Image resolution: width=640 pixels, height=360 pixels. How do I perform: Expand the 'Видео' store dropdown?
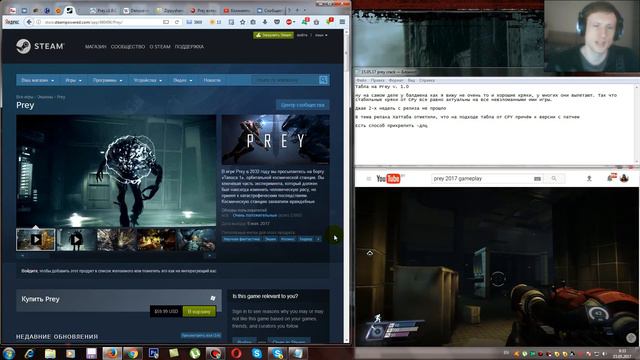(182, 80)
